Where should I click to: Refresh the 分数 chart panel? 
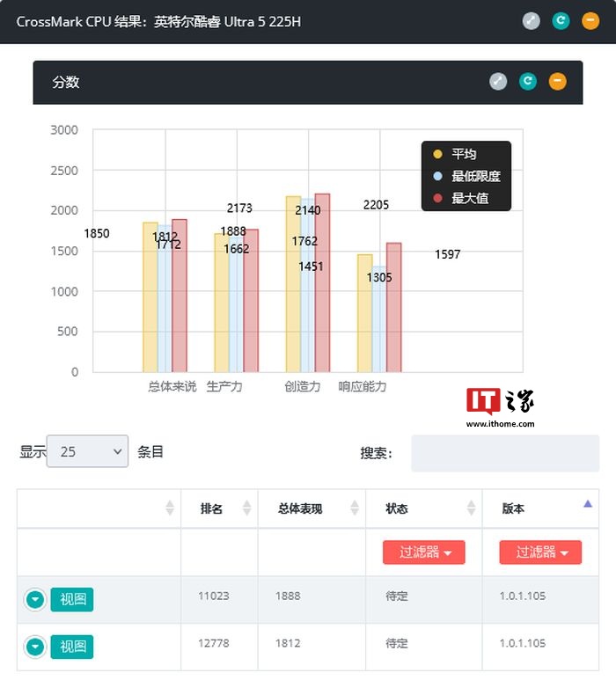click(x=527, y=82)
